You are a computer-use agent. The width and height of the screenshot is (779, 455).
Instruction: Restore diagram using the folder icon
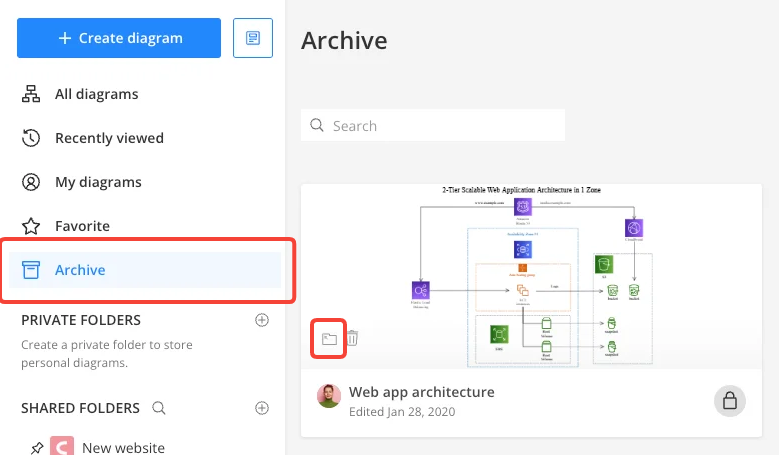[x=329, y=339]
